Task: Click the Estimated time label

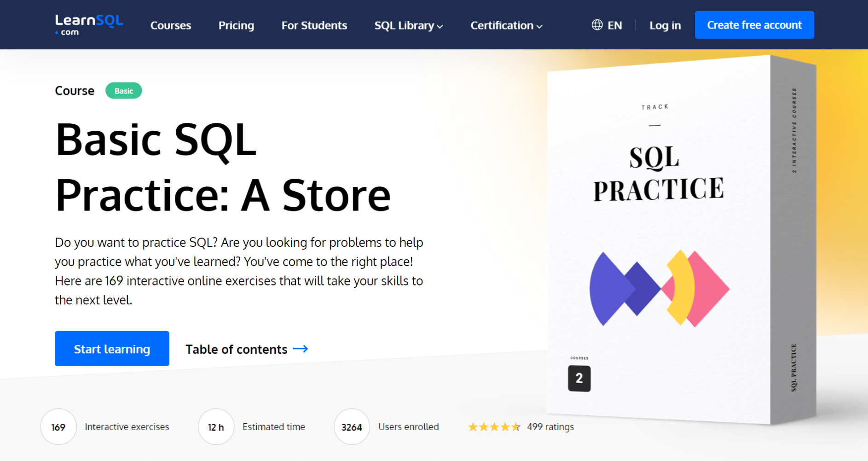Action: pos(274,427)
